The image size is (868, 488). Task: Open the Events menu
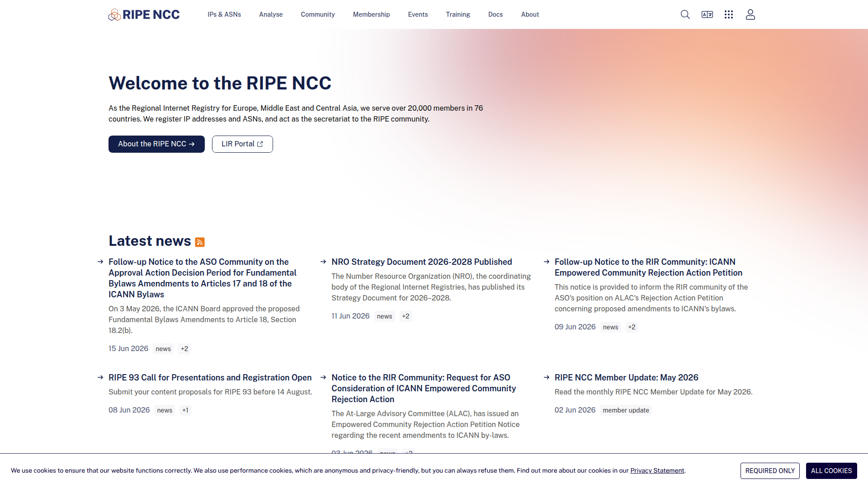418,14
